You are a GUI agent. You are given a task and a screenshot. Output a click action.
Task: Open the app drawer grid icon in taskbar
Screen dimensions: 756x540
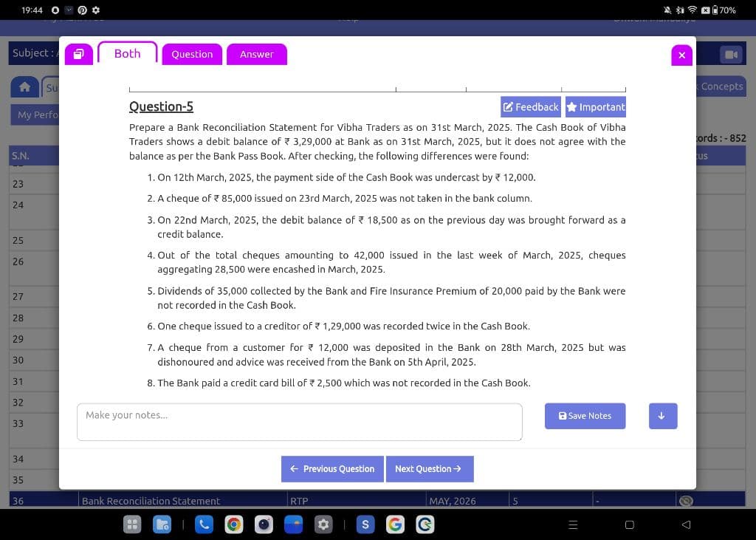point(132,524)
